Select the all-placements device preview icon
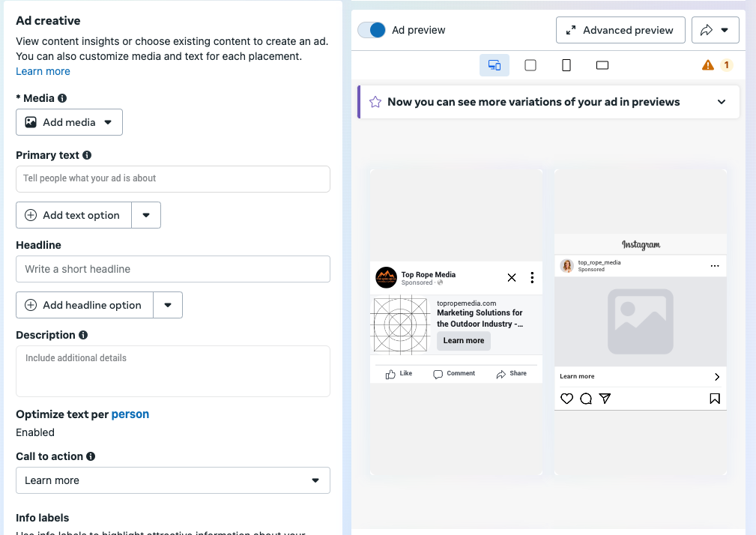This screenshot has height=535, width=756. click(495, 65)
